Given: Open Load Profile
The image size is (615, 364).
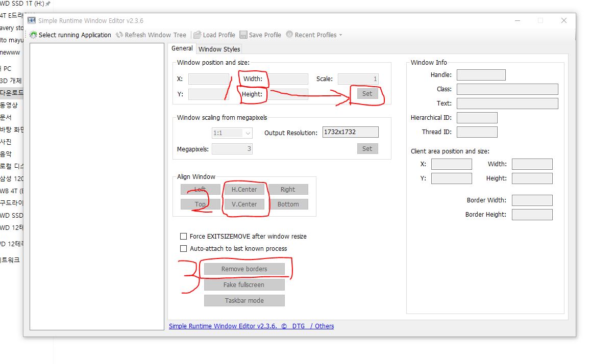Looking at the screenshot, I should click(215, 35).
